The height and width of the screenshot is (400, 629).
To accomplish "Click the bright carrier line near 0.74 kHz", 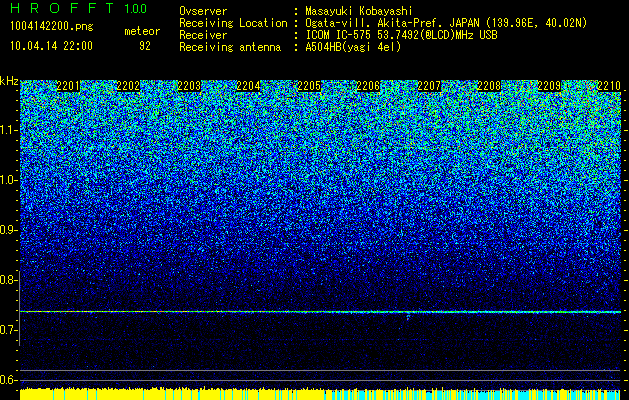I will 321,312.
